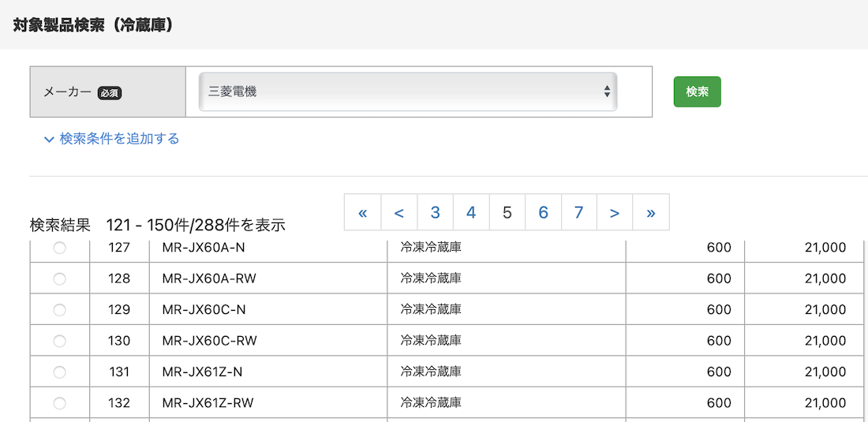The image size is (868, 422).
Task: Click row number 130 cell
Action: [120, 341]
